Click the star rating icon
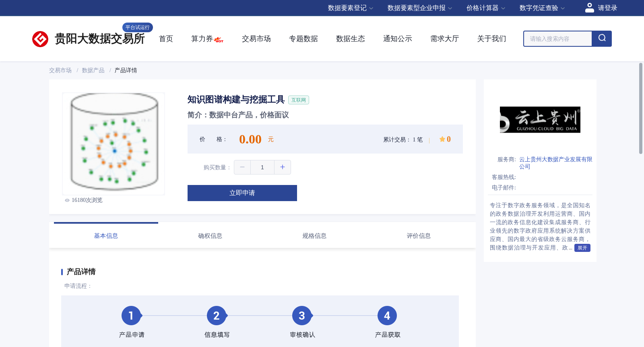Viewport: 644px width, 347px height. point(442,139)
